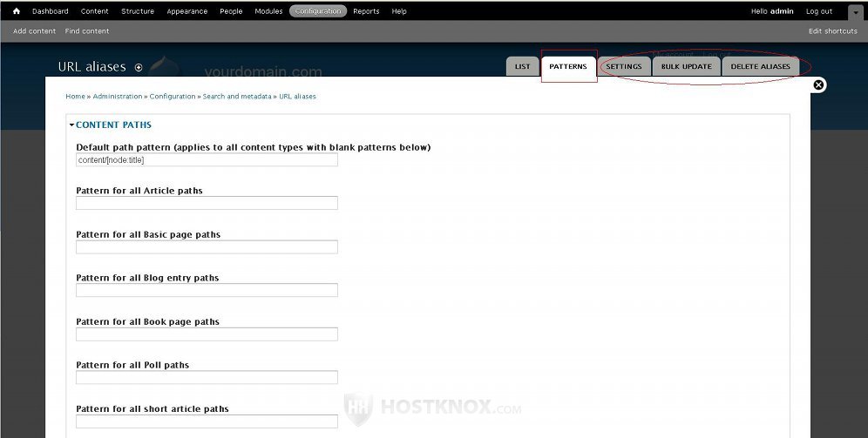Open the Settings tab
868x438 pixels.
624,67
